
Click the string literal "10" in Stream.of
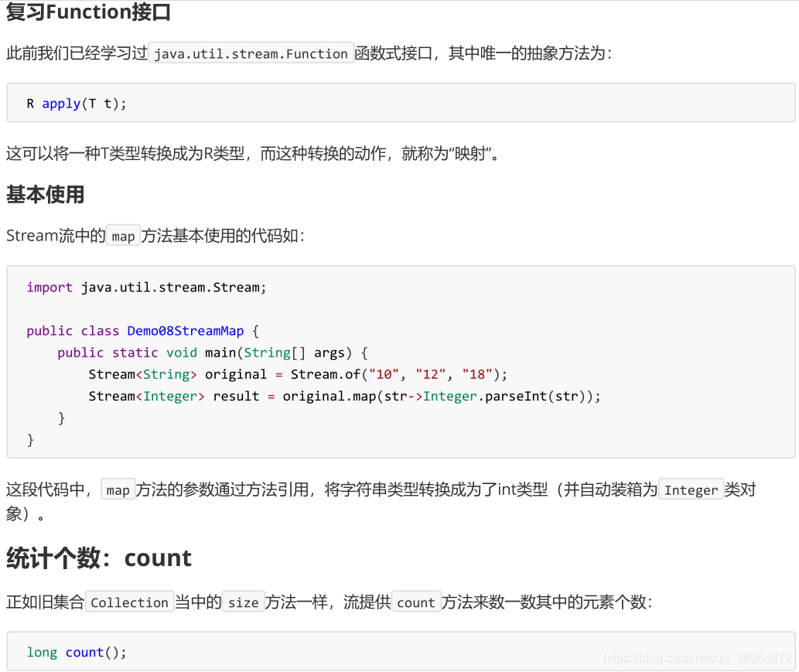click(x=384, y=374)
